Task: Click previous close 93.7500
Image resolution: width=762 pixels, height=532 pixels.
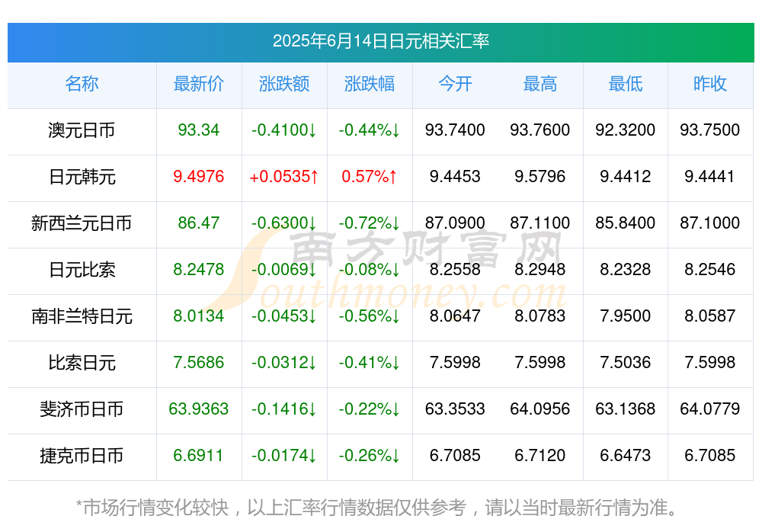Action: (710, 130)
